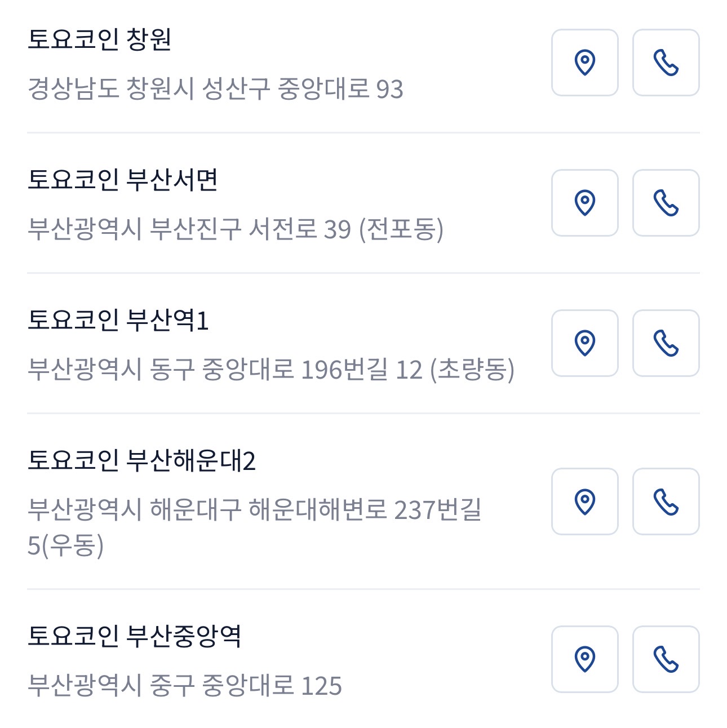727x728 pixels.
Task: Phone the 토요코인 부산해운대2 hotel
Action: click(666, 501)
